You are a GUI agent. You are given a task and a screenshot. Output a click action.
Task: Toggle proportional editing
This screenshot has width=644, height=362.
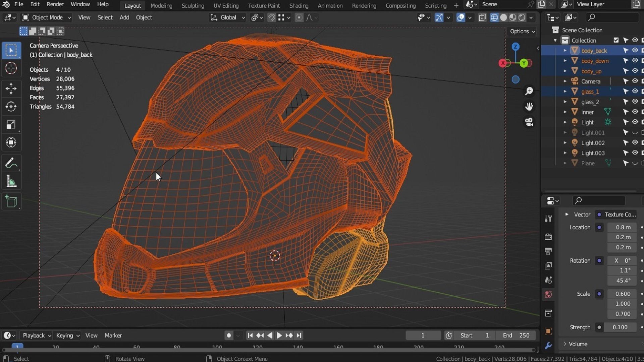pyautogui.click(x=299, y=17)
